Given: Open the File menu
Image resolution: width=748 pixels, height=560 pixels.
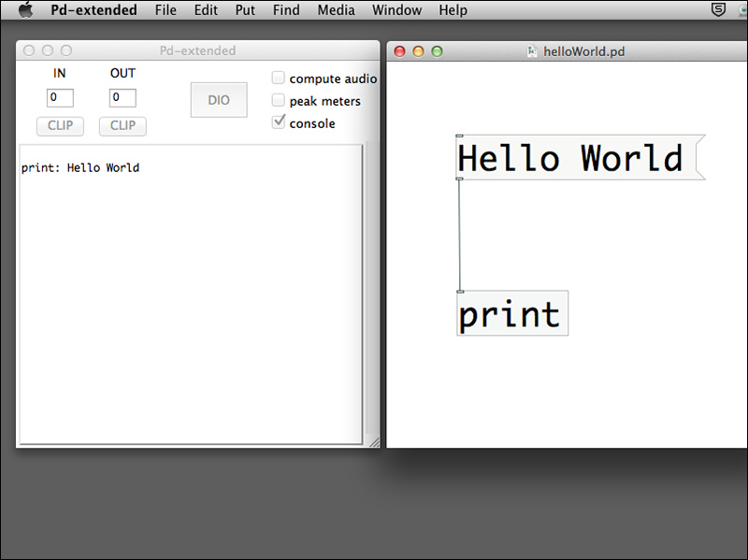Looking at the screenshot, I should point(165,10).
